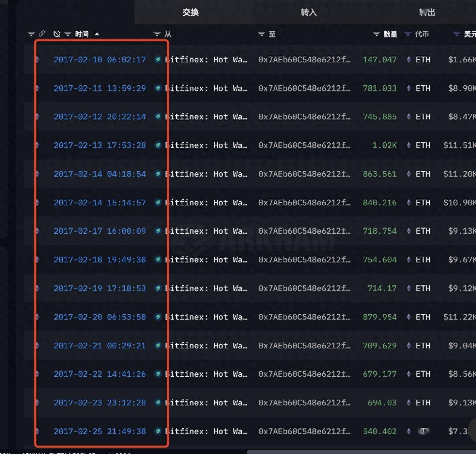Open transaction dated 2017-02-14 15:14:57
The height and width of the screenshot is (454, 476).
100,203
